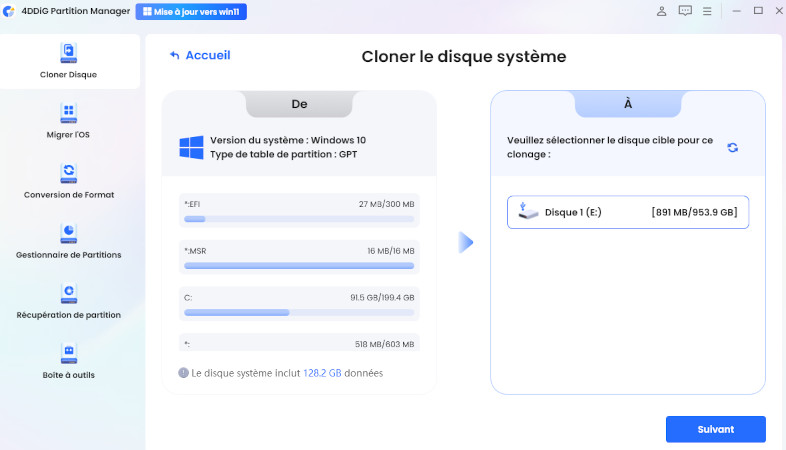The height and width of the screenshot is (450, 786).
Task: Click the 91.5 GB/199.4 GB size value
Action: 382,297
